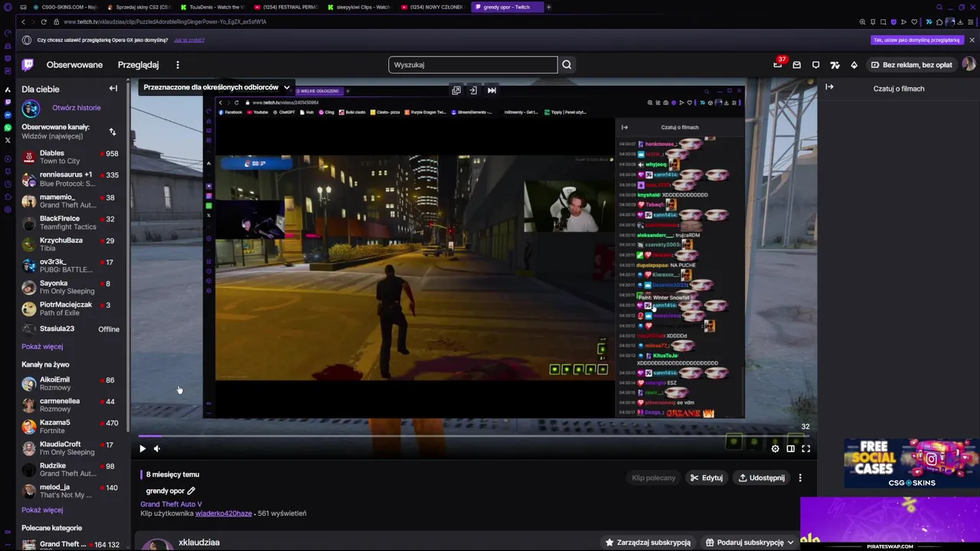Go back in browser toolbar
This screenshot has width=980, height=551.
pos(23,21)
